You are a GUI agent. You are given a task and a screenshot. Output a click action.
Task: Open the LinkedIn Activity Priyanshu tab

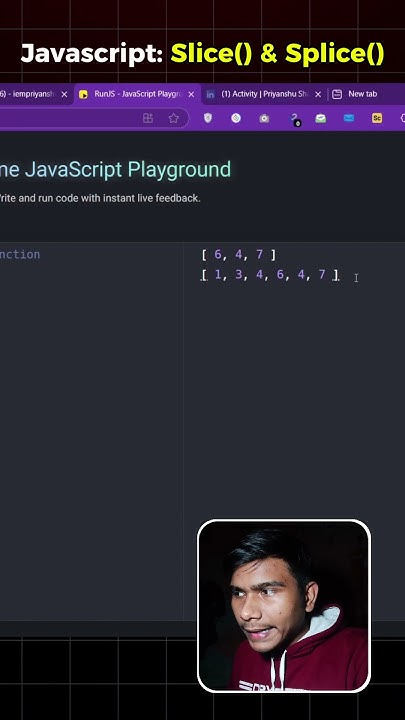point(265,94)
